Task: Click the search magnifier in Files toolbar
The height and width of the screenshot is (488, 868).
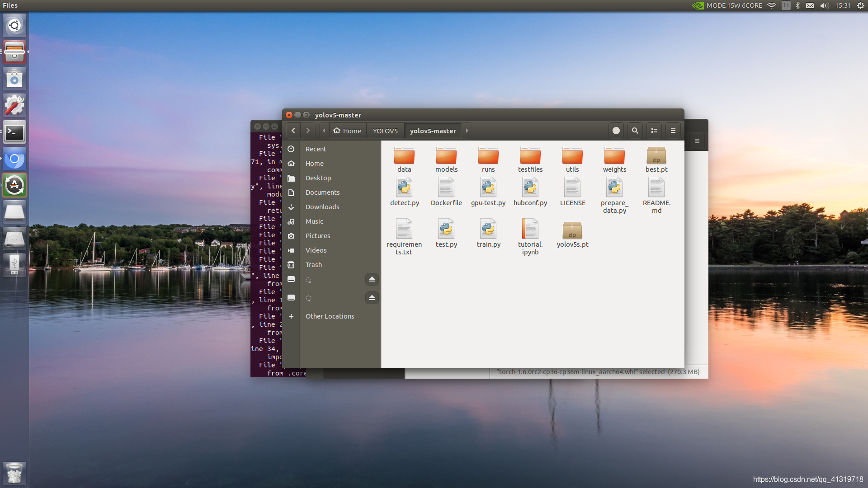Action: [x=635, y=131]
